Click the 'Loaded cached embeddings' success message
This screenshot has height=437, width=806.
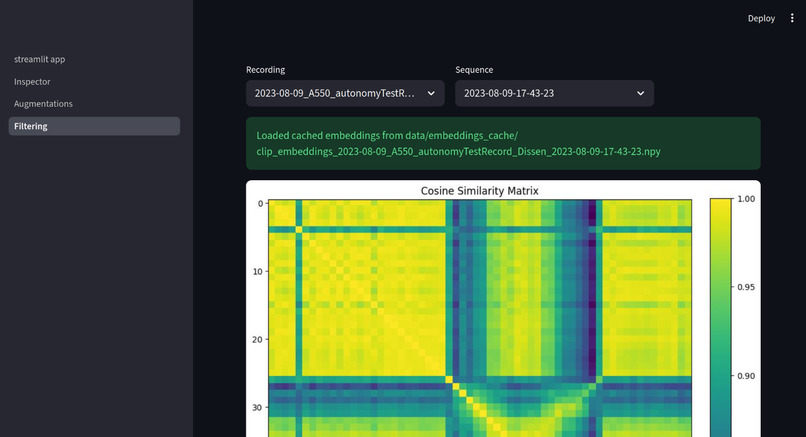(x=503, y=143)
